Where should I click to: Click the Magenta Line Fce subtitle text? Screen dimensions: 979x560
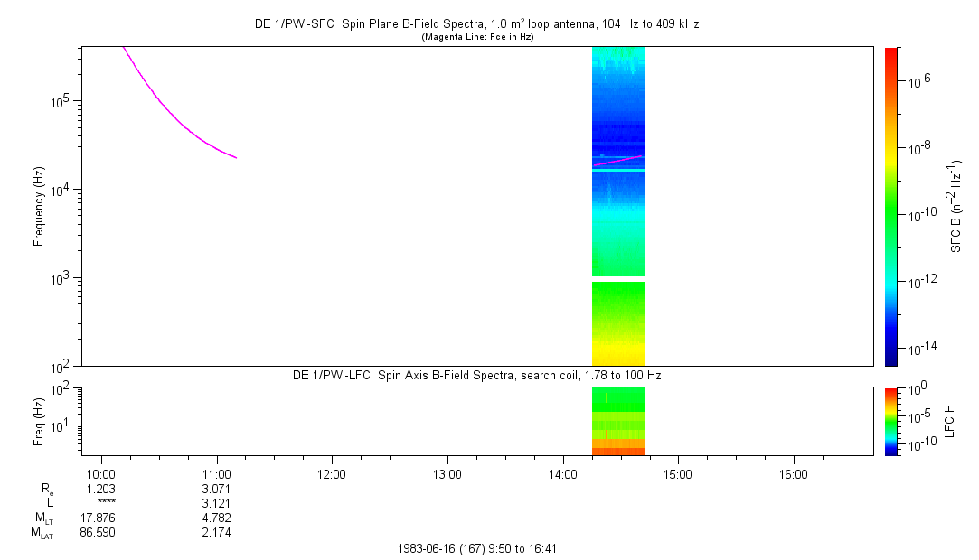[476, 37]
